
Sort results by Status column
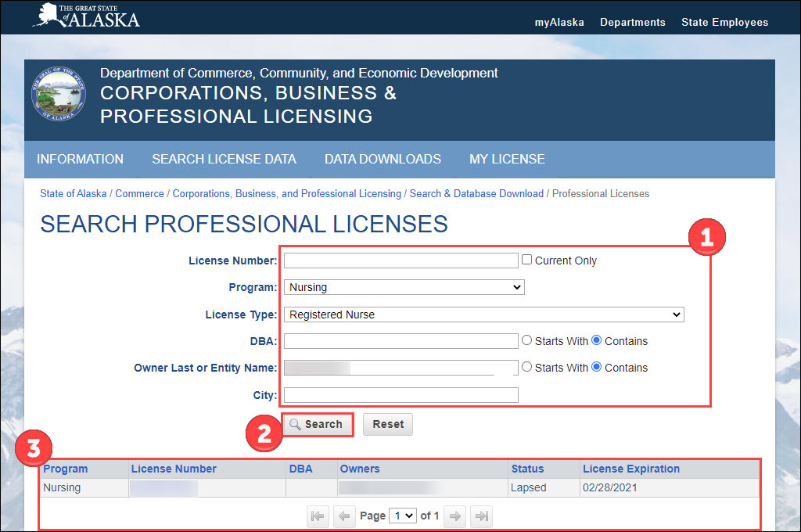[528, 469]
